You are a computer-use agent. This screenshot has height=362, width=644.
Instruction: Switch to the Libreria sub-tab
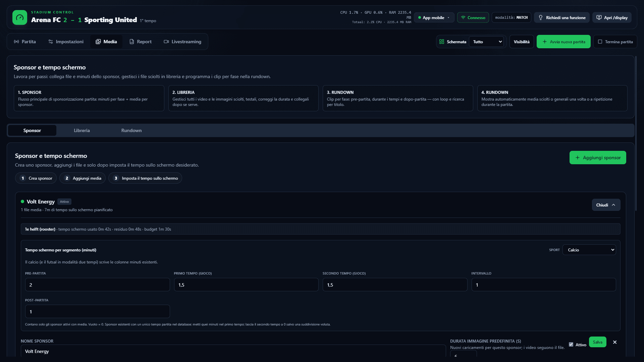point(82,130)
